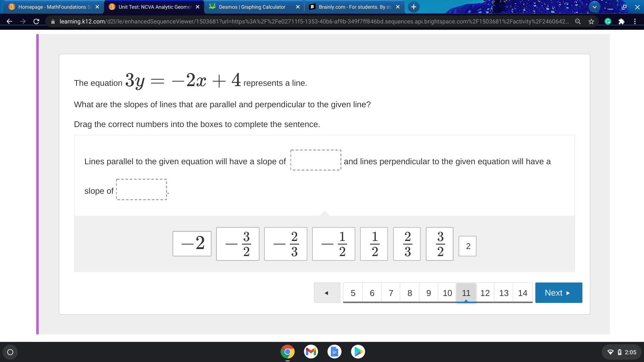Open Gmail from the shelf
The image size is (644, 362).
(311, 352)
